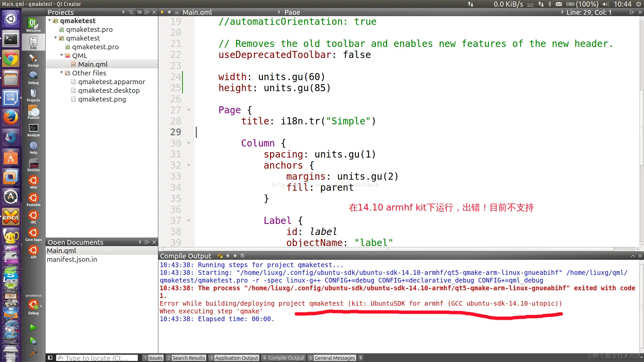Open the Projects view selector dropdown
Viewport: 644px width, 362px height.
click(123, 12)
